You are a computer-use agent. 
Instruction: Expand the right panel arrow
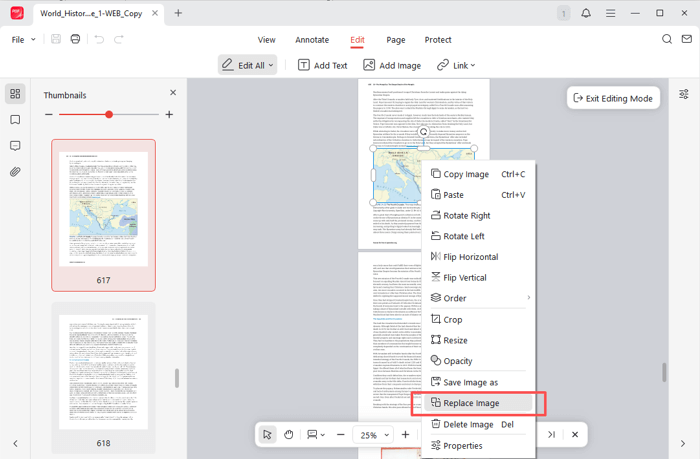click(x=683, y=443)
